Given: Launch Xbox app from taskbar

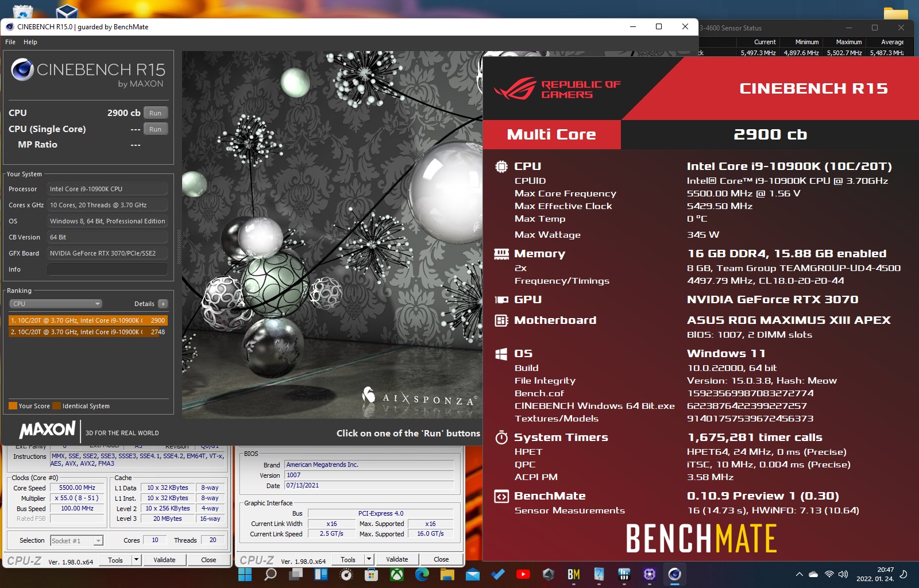Looking at the screenshot, I should [x=396, y=574].
